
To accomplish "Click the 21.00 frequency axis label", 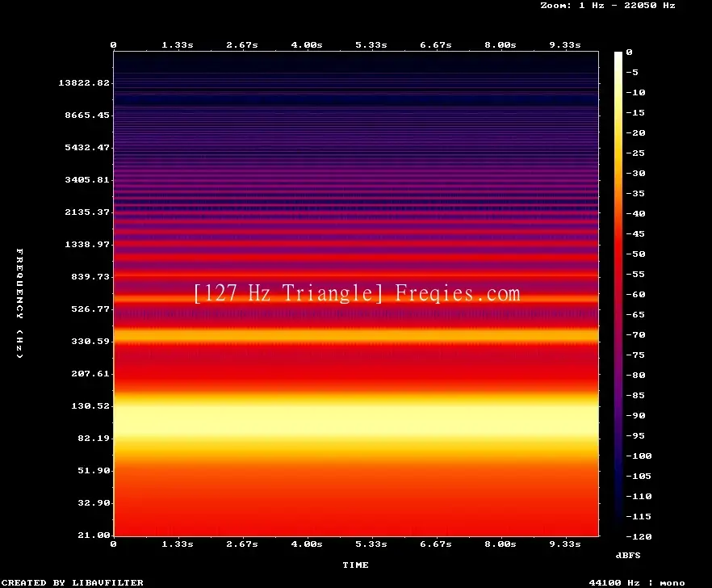I will click(94, 535).
